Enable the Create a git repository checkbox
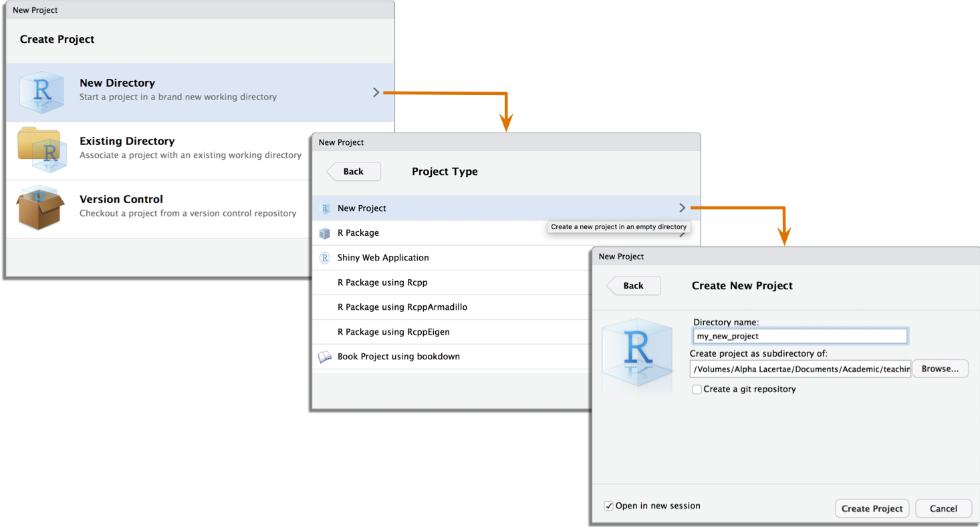This screenshot has width=980, height=527. (697, 389)
